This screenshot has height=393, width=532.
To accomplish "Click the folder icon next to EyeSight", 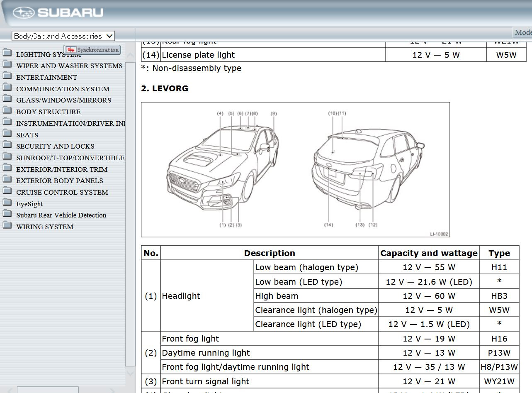I will [x=7, y=203].
